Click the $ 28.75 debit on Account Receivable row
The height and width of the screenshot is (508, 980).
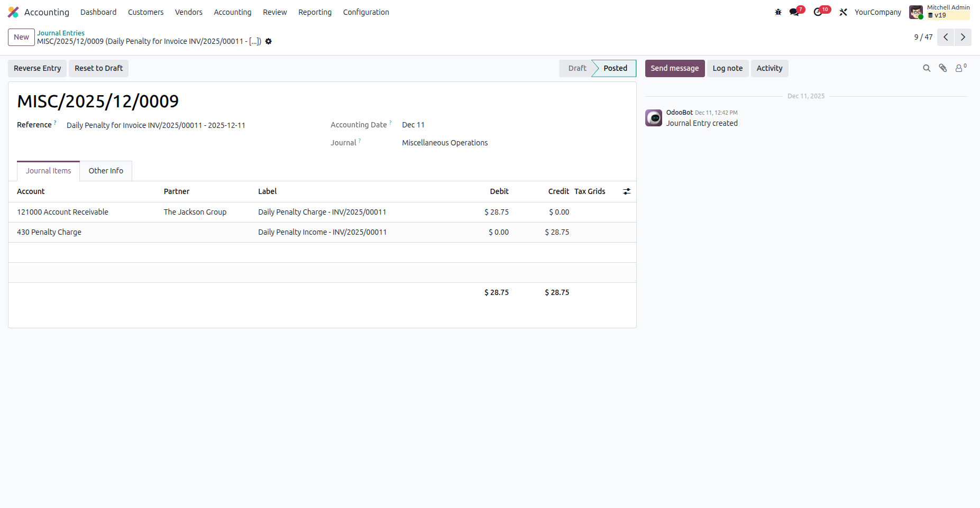pos(497,212)
